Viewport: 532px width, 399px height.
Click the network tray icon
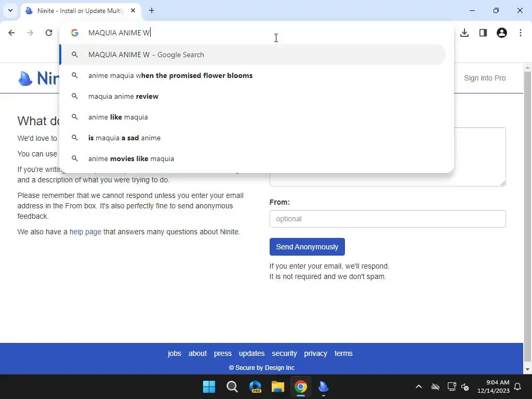[451, 387]
